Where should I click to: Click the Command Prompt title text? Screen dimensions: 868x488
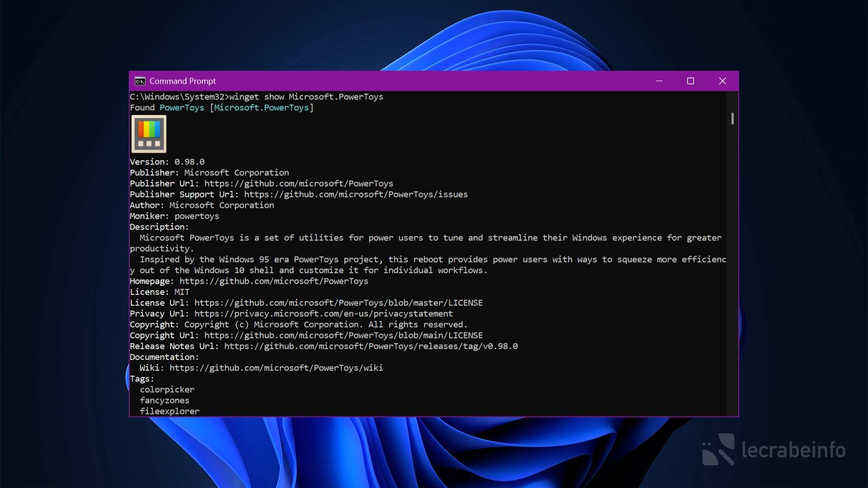coord(183,81)
